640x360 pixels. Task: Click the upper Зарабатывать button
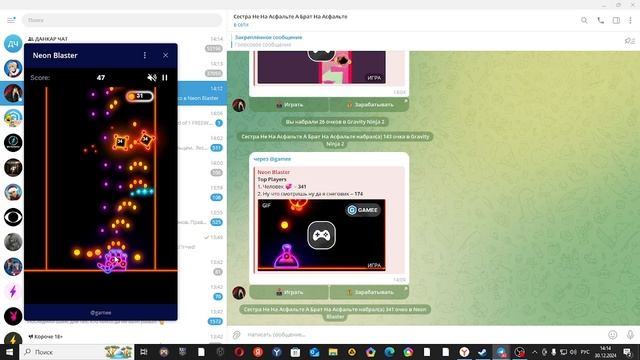click(369, 104)
